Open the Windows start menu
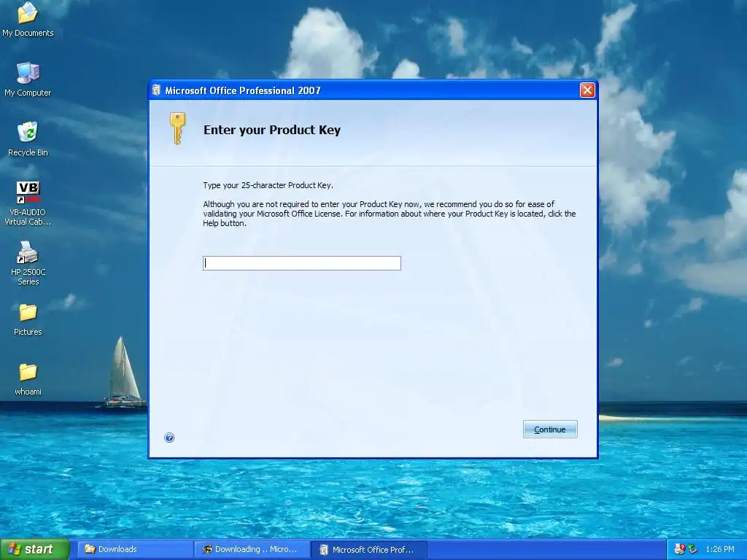The height and width of the screenshot is (560, 747). pyautogui.click(x=34, y=550)
